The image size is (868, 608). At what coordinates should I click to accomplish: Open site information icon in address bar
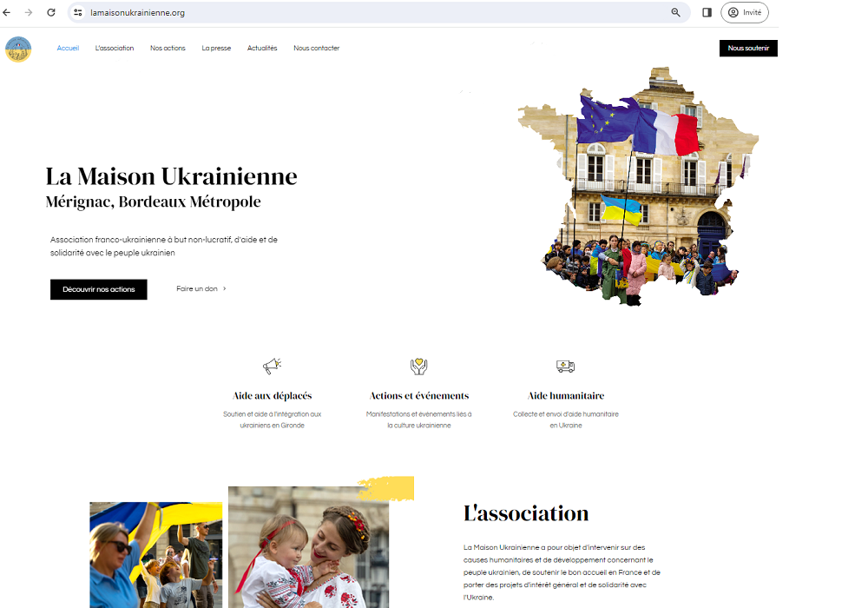click(78, 12)
